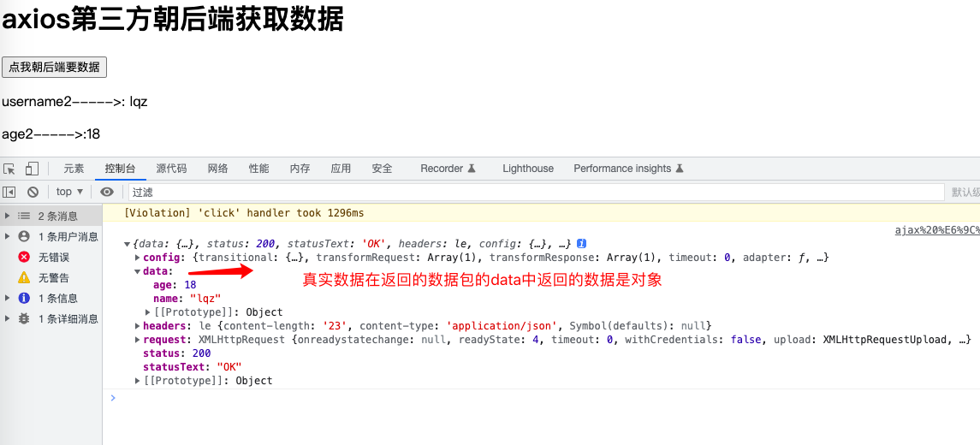Open the 源代码 tab
This screenshot has width=980, height=445.
pos(171,169)
